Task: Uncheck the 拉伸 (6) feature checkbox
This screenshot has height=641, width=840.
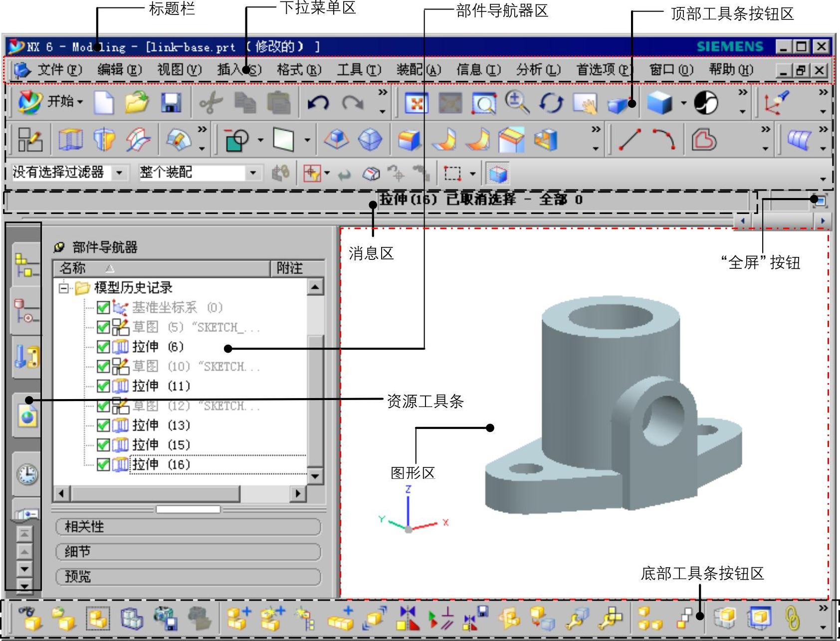Action: 103,347
